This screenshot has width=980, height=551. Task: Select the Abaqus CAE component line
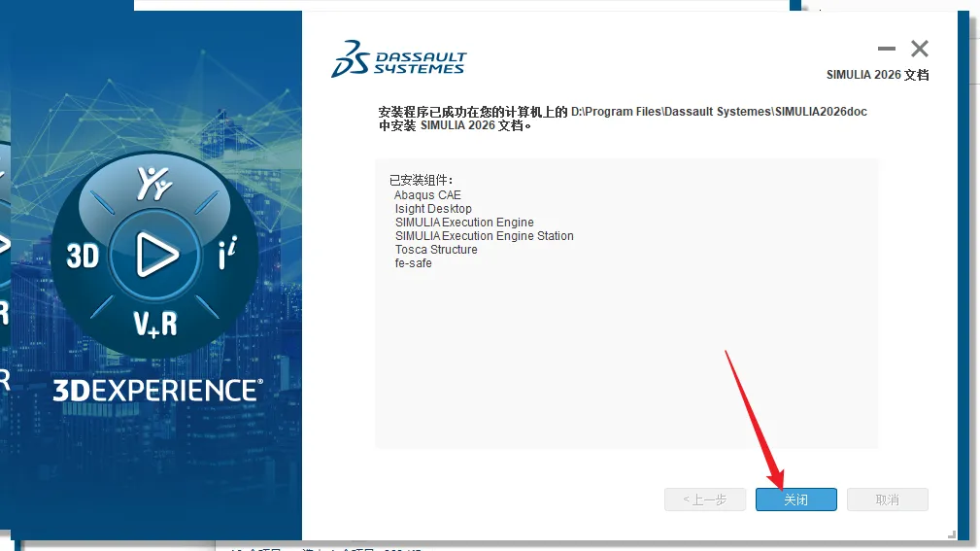point(427,195)
